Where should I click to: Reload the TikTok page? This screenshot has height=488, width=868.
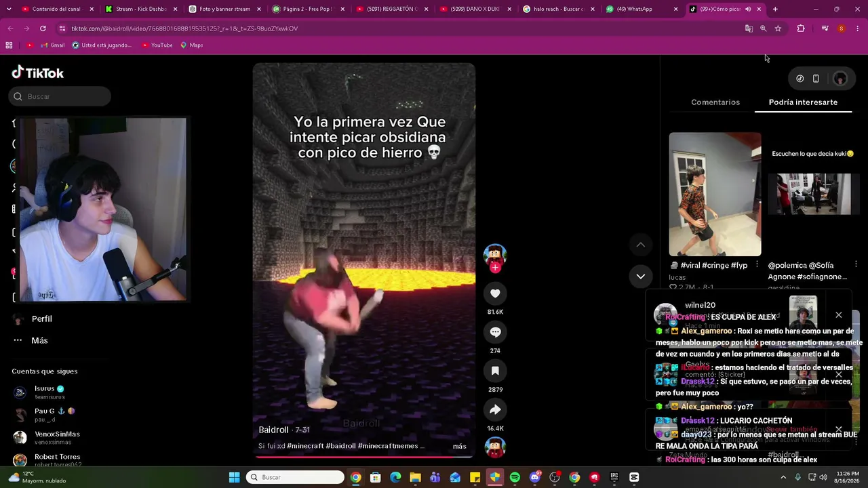tap(43, 28)
